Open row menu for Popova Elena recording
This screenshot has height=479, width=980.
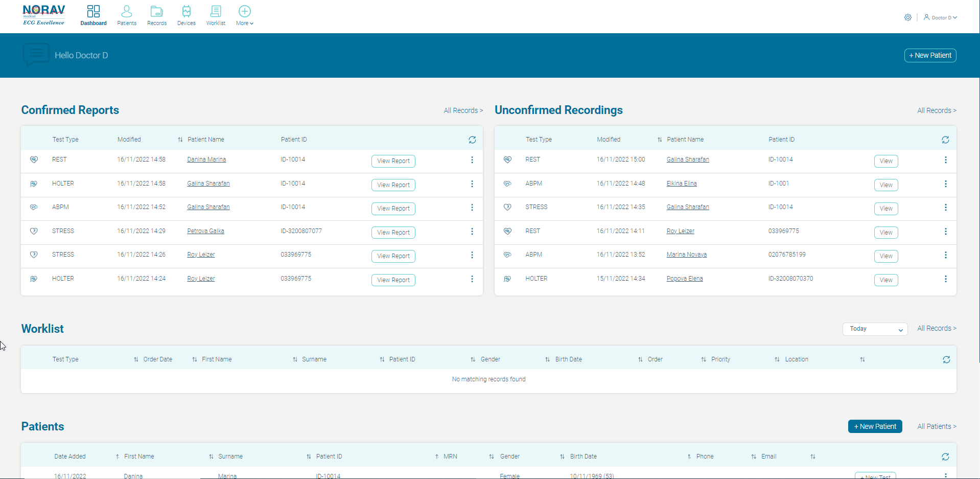click(x=946, y=279)
